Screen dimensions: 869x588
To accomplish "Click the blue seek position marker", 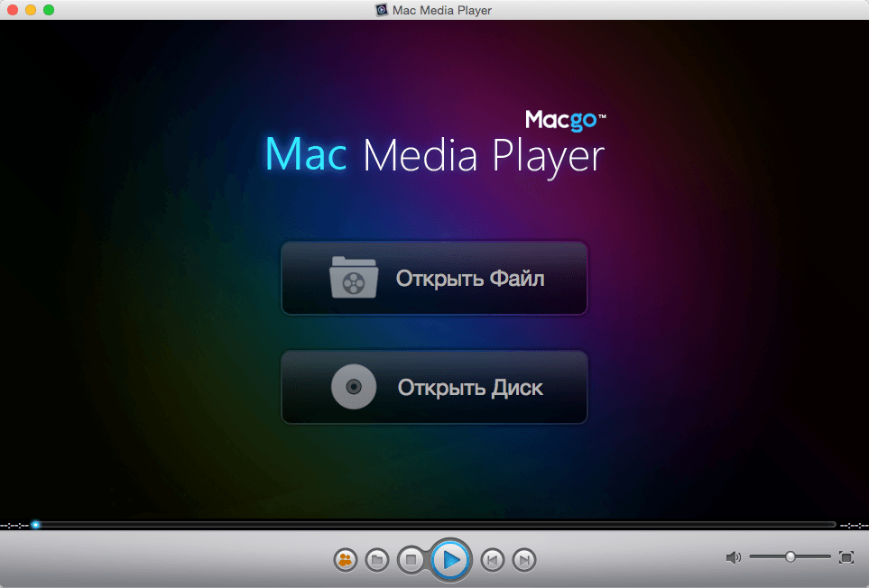I will 35,524.
